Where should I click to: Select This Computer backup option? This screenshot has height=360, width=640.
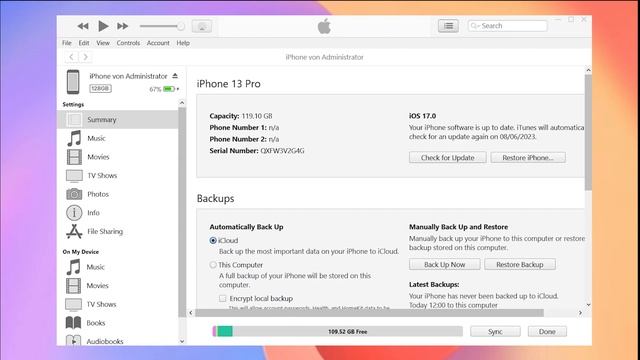(x=213, y=265)
